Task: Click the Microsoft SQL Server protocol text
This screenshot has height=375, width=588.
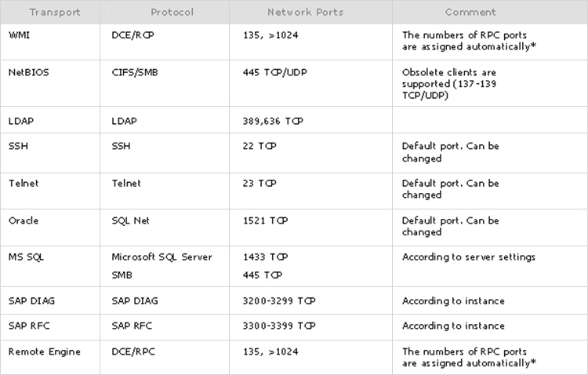Action: pyautogui.click(x=162, y=257)
